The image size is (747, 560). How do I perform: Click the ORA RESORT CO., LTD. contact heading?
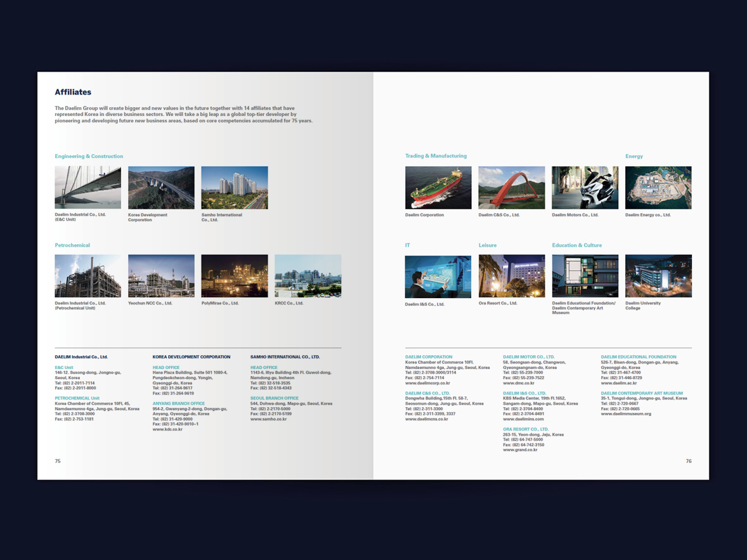(526, 429)
